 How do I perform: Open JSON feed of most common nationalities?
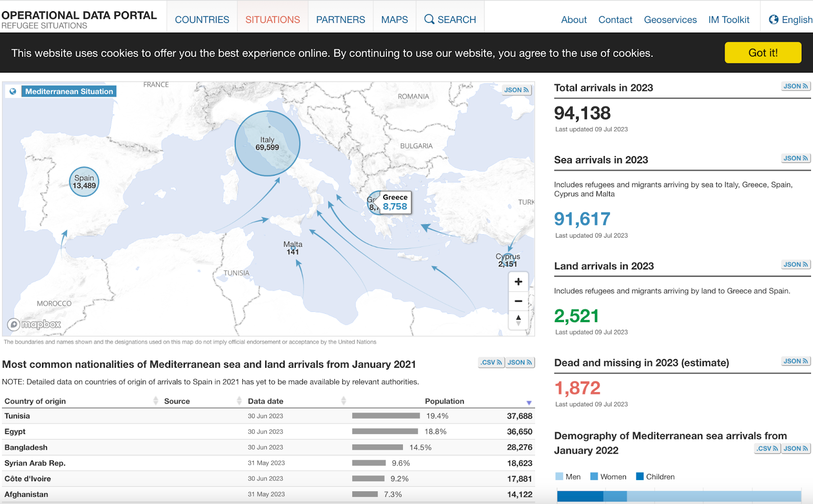point(520,362)
